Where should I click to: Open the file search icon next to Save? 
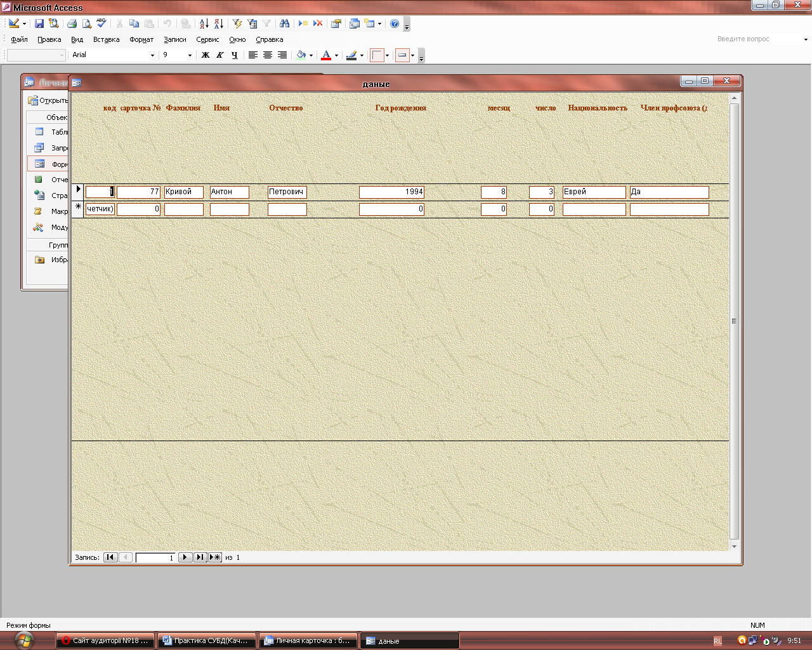pos(54,23)
